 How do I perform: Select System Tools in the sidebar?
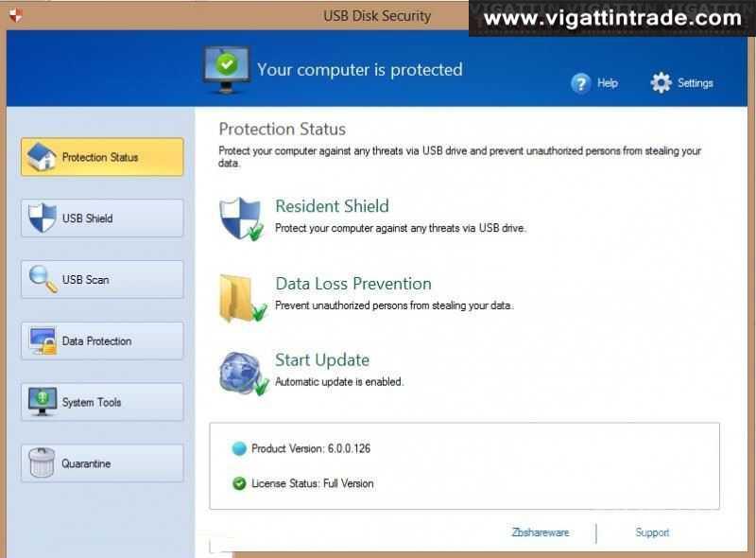102,402
